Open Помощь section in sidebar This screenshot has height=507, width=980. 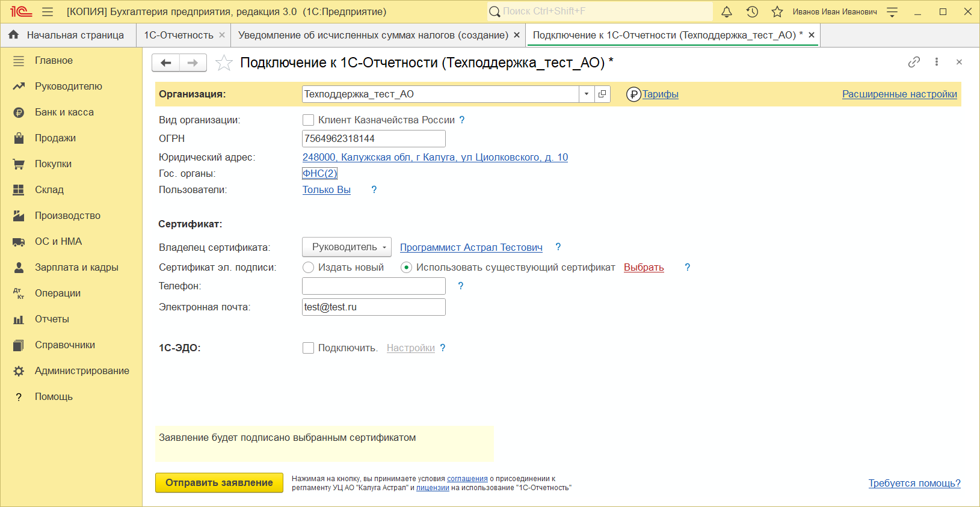(x=71, y=396)
